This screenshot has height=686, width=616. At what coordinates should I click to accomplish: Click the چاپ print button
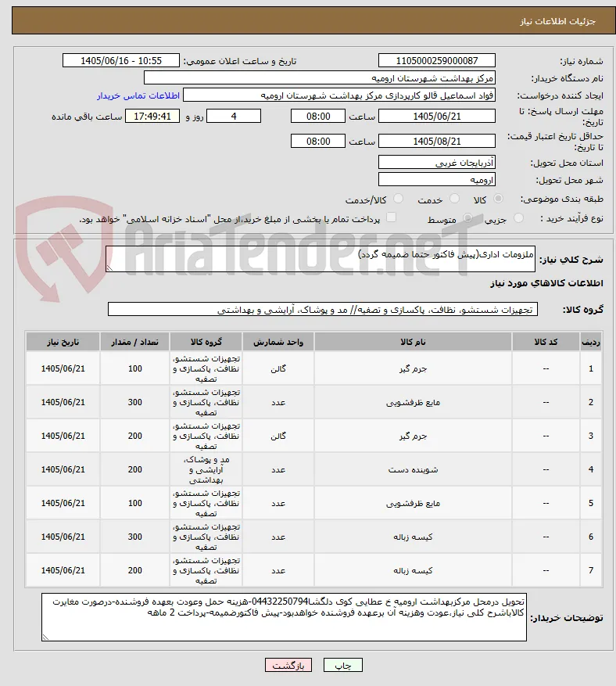pyautogui.click(x=343, y=665)
